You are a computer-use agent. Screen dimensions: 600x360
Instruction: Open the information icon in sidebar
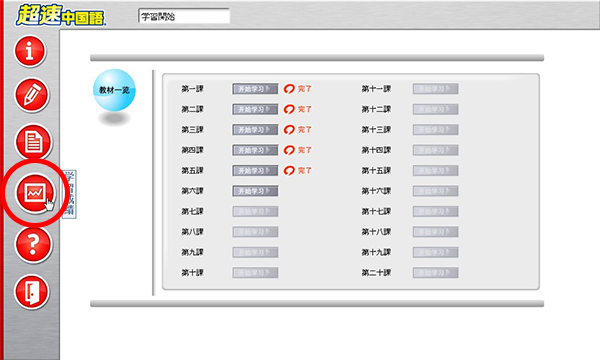pyautogui.click(x=30, y=51)
